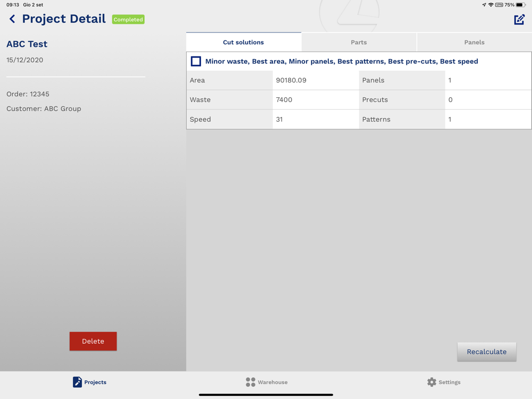Tap the location arrow status icon
532x399 pixels.
pos(484,5)
